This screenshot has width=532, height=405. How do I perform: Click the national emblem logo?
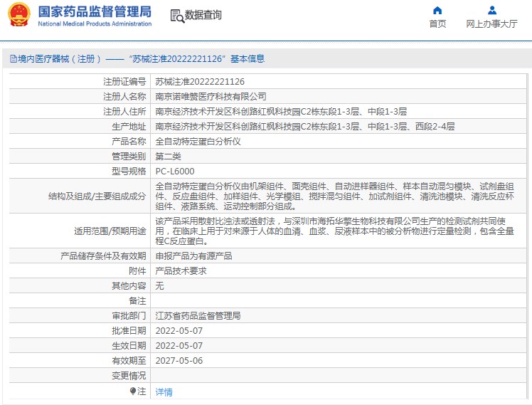(x=19, y=15)
